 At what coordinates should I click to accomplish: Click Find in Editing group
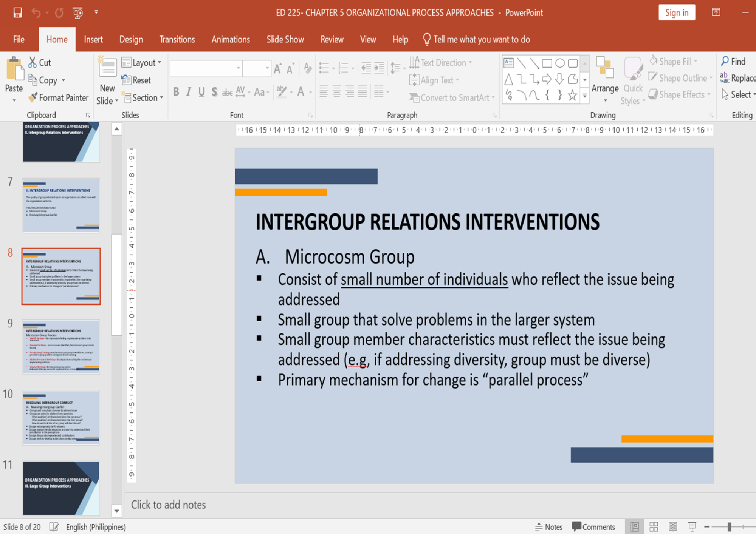[733, 61]
